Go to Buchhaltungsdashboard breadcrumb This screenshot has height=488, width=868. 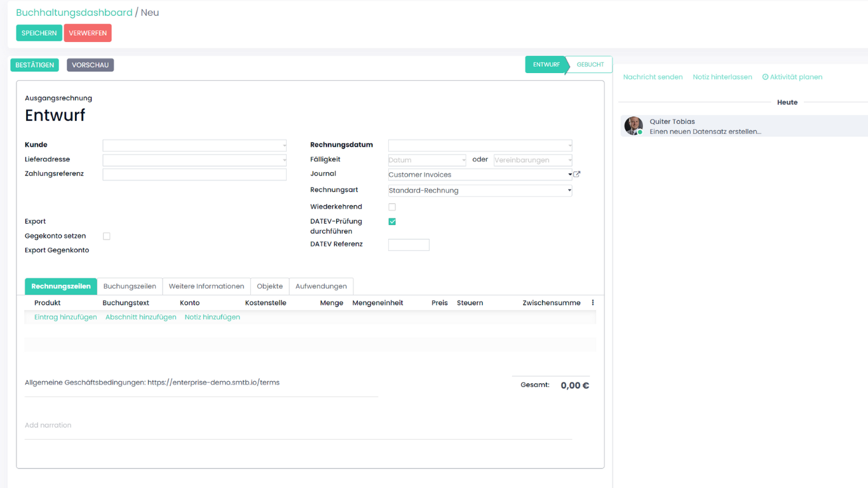point(74,13)
